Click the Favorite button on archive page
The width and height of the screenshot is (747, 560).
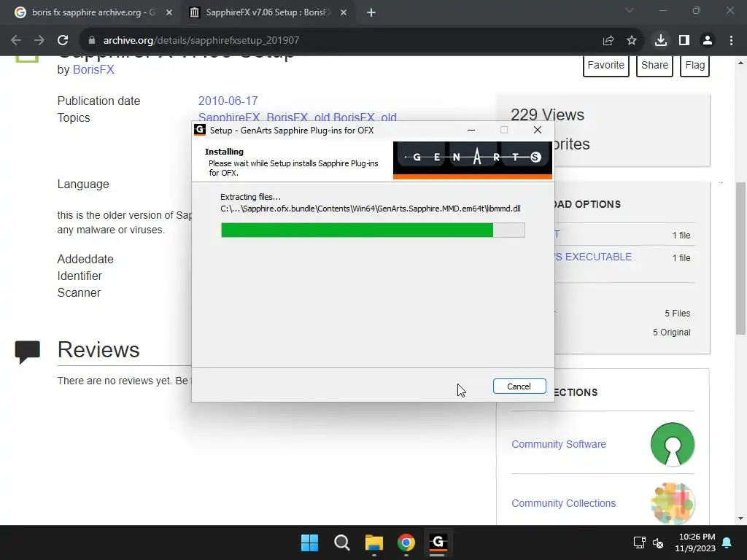606,65
